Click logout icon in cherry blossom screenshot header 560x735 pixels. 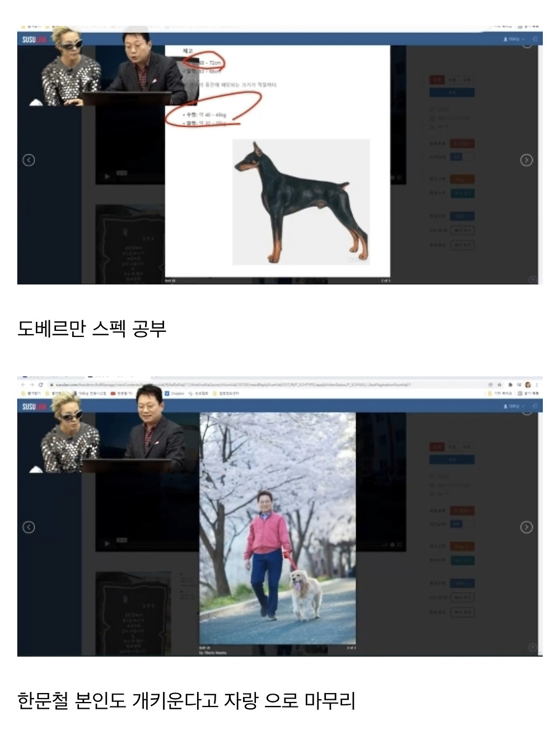coord(535,406)
